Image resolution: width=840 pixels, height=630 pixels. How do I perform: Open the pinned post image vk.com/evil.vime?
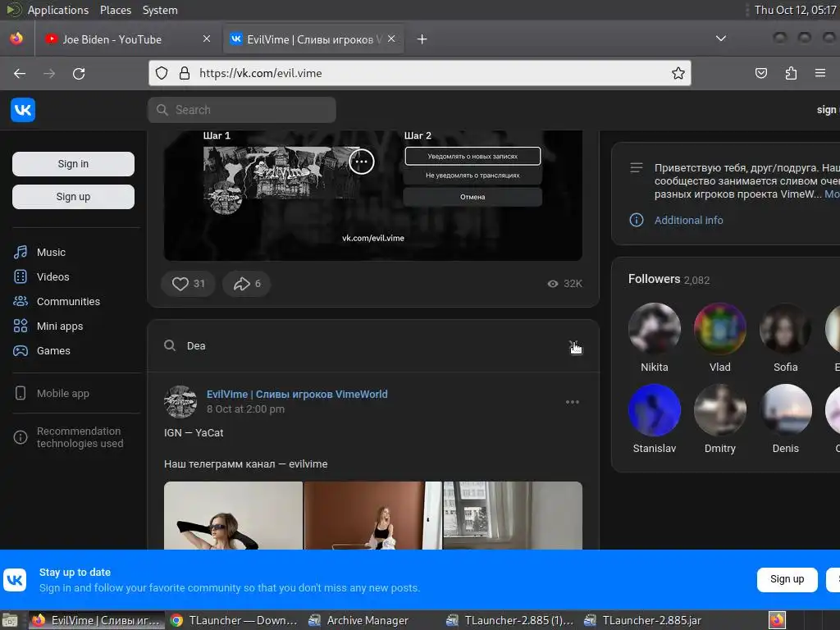(373, 195)
